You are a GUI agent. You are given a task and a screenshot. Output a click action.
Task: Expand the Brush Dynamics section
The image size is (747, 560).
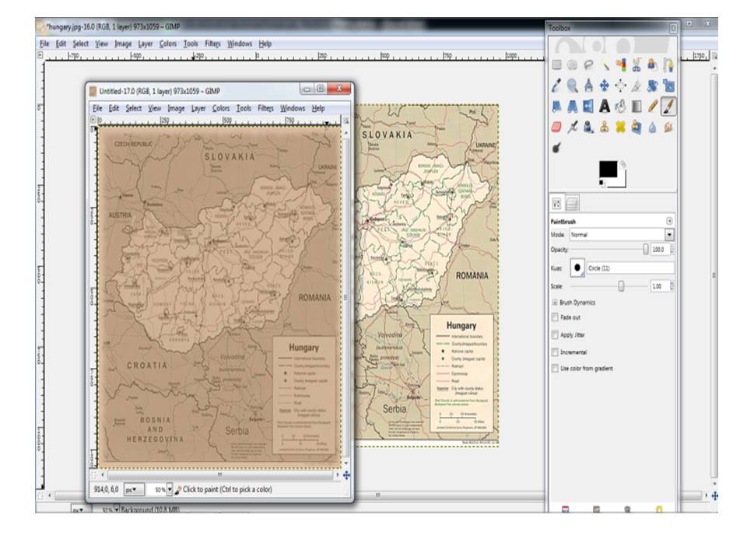point(555,303)
